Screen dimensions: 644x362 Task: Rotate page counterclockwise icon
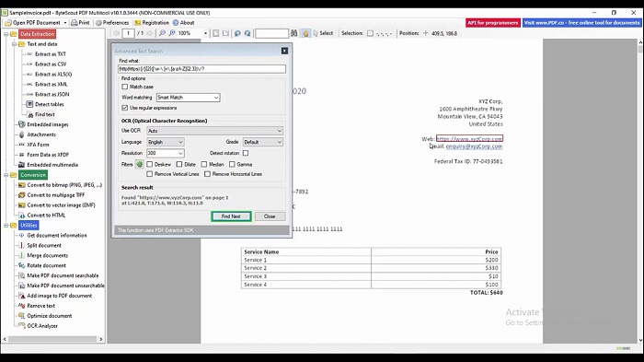click(x=237, y=33)
